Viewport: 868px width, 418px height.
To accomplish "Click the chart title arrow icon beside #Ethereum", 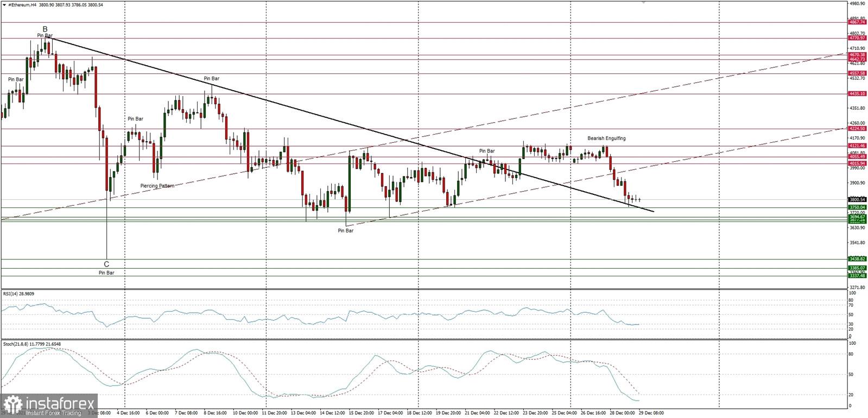I will click(4, 4).
